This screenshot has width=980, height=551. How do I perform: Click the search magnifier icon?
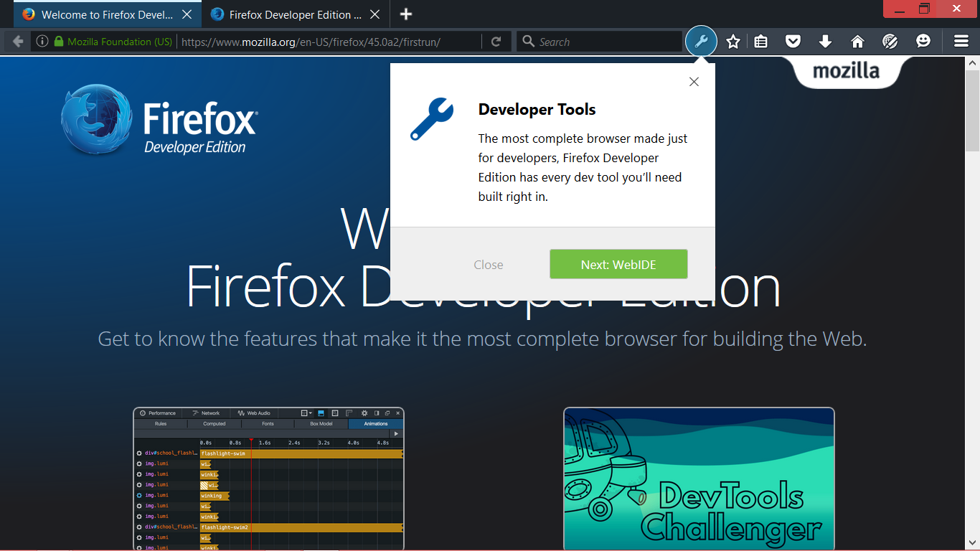tap(529, 42)
